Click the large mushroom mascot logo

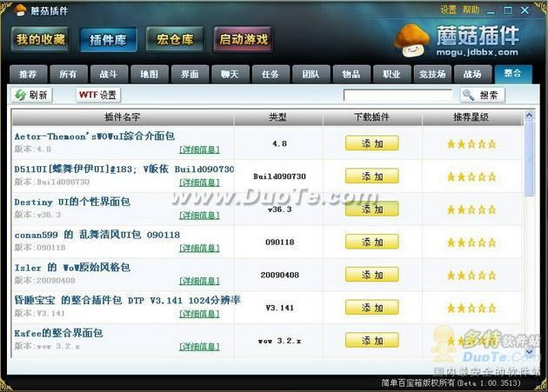[411, 40]
